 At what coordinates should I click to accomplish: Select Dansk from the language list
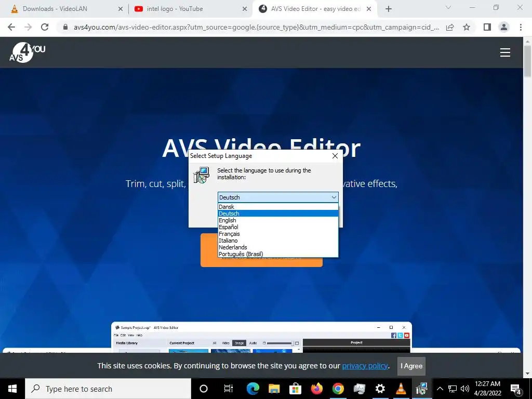click(x=278, y=207)
